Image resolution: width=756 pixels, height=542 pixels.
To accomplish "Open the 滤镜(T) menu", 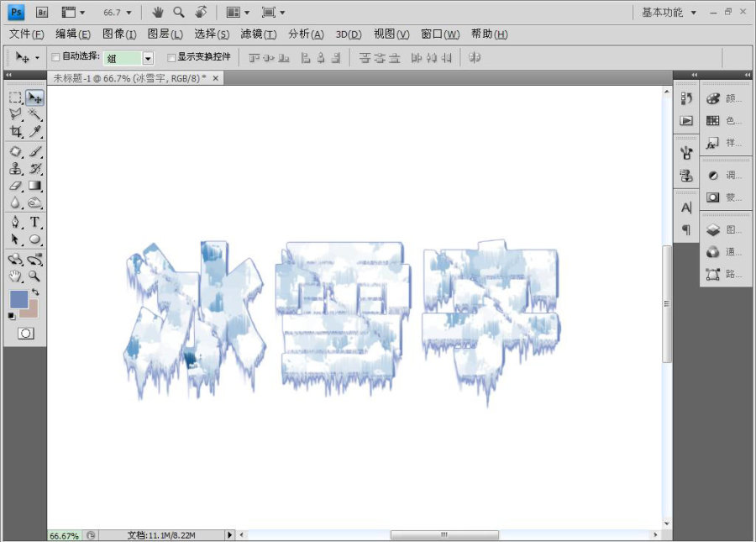I will (259, 34).
